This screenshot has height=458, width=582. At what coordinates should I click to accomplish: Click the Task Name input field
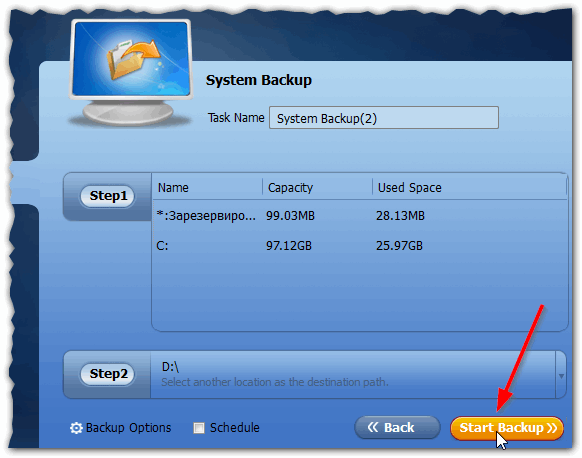point(384,118)
